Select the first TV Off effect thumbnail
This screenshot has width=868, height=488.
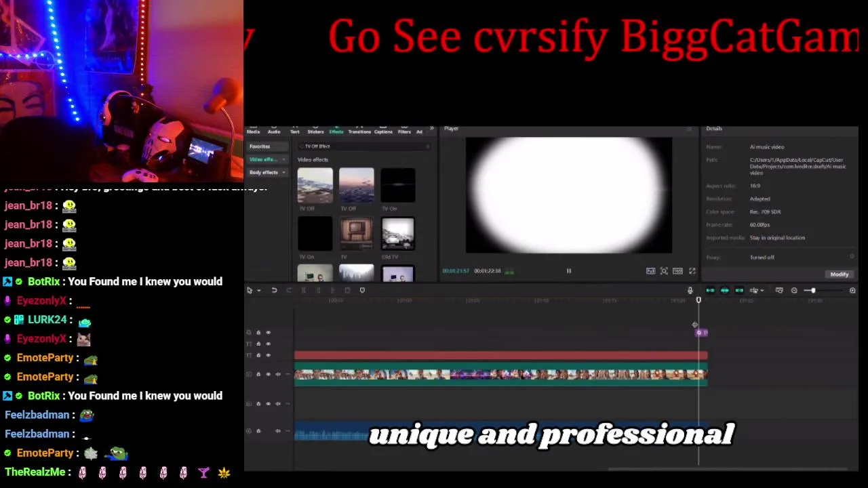point(315,186)
